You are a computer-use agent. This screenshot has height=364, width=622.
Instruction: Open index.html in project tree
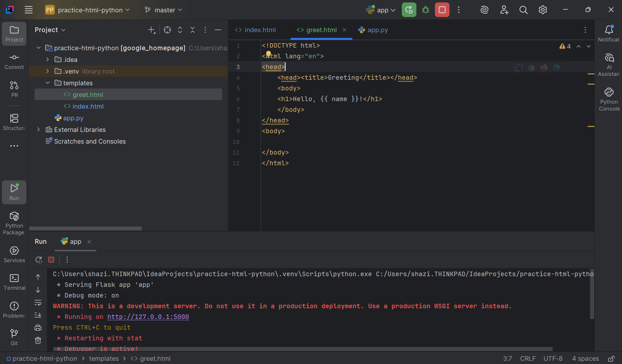coord(88,106)
